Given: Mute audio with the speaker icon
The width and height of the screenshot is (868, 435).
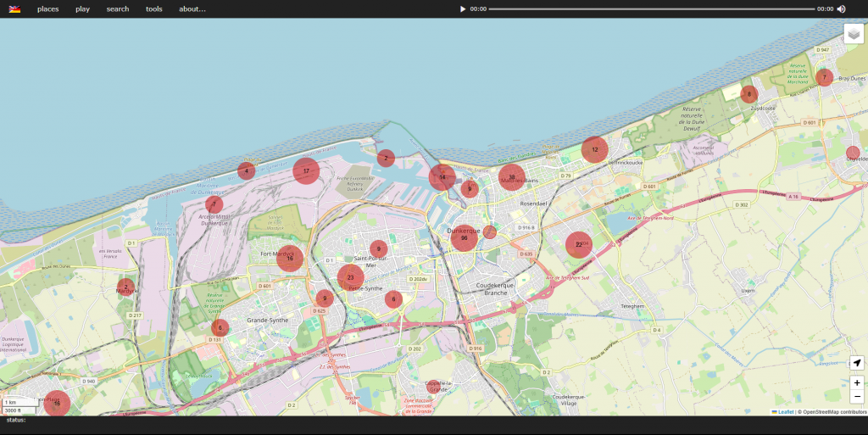Looking at the screenshot, I should pos(842,9).
